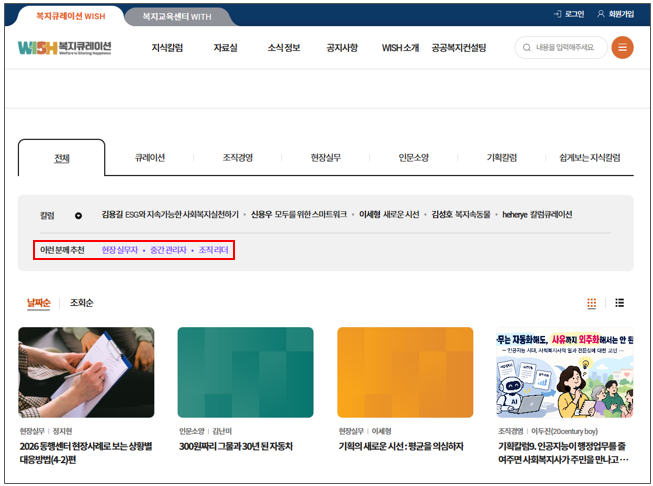
Task: Select the 쉽게보는 지식칼럼 tab
Action: (x=590, y=158)
